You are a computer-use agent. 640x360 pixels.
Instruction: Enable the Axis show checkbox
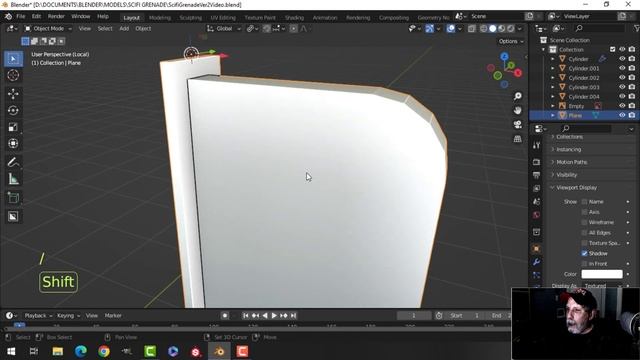pos(584,212)
